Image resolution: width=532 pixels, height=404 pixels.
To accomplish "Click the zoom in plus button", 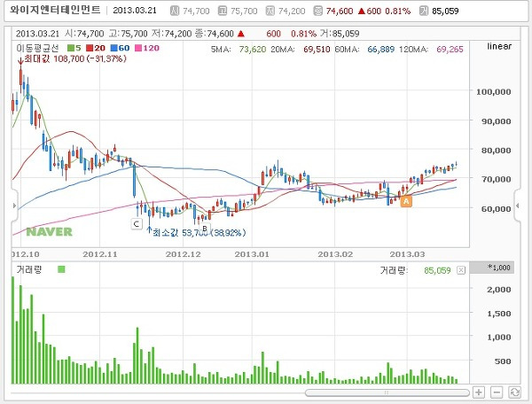I will pos(479,392).
